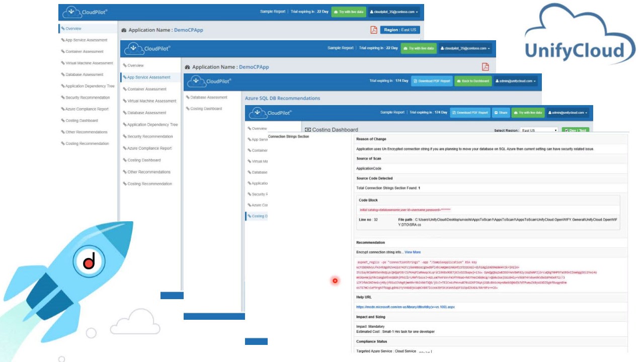This screenshot has width=644, height=362.
Task: Click the CloudPilot logo in the Costing Dashboard window
Action: click(x=271, y=113)
